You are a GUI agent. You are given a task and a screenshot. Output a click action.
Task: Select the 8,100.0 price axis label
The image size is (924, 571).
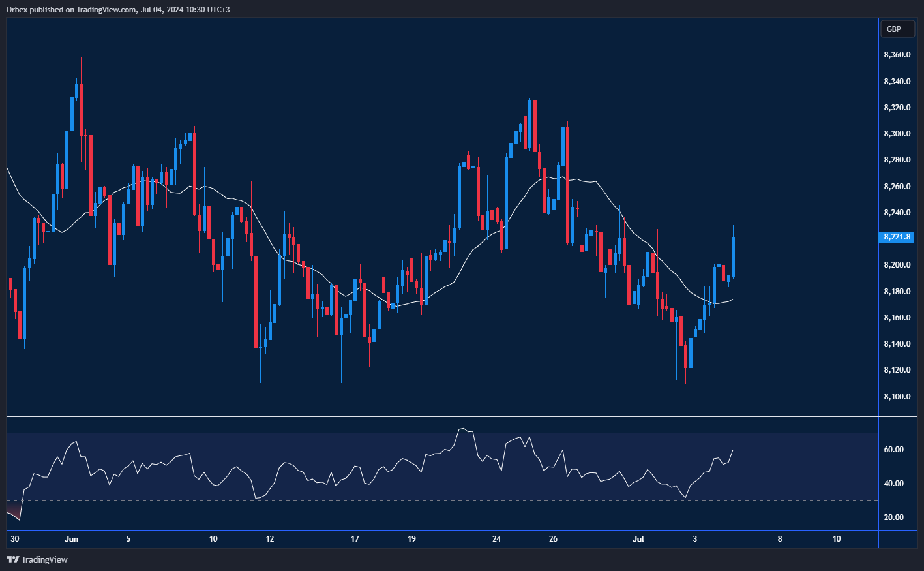coord(897,397)
